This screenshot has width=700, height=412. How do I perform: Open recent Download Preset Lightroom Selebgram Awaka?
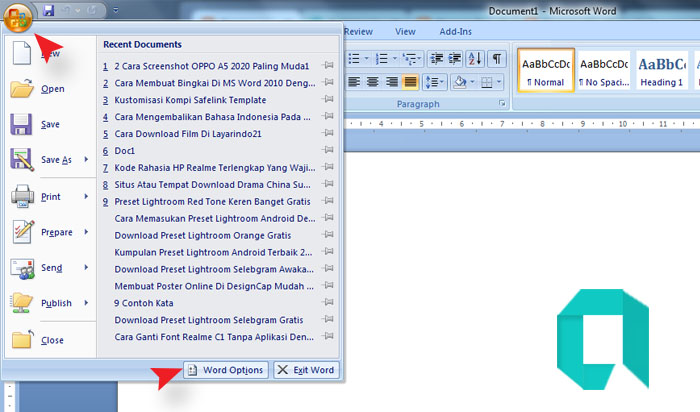point(214,270)
